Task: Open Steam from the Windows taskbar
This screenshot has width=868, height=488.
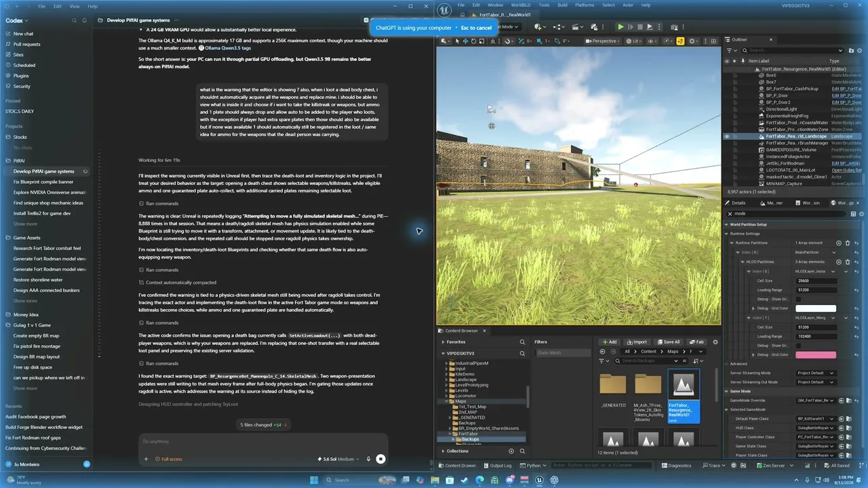Action: [465, 480]
